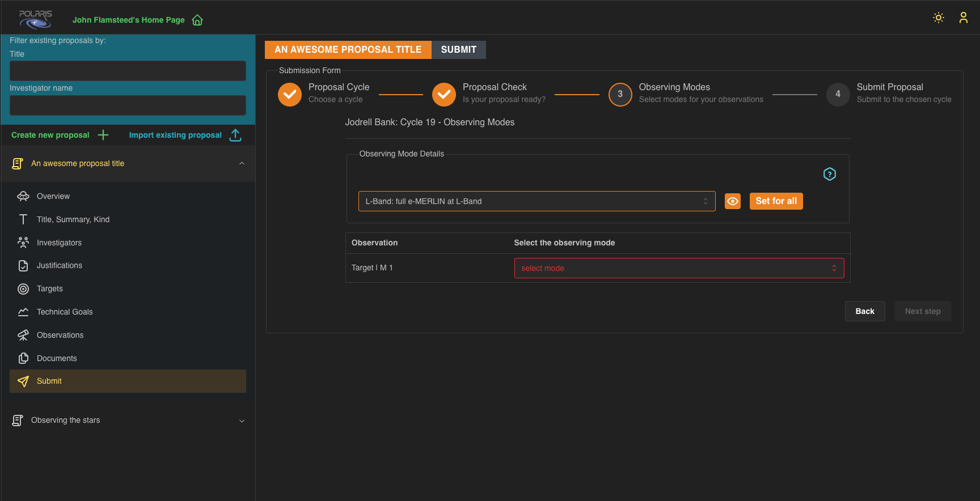
Task: Click the Back button
Action: click(x=864, y=311)
